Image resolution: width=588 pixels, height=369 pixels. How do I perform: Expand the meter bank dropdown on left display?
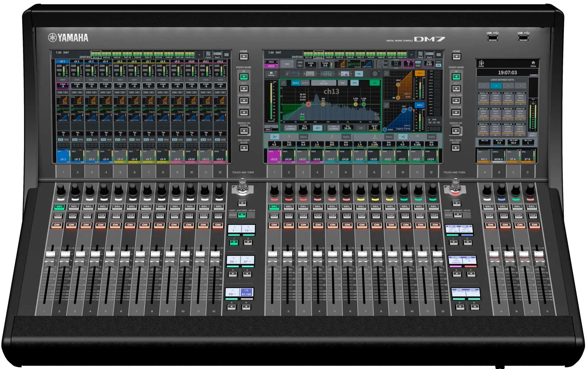pos(199,55)
